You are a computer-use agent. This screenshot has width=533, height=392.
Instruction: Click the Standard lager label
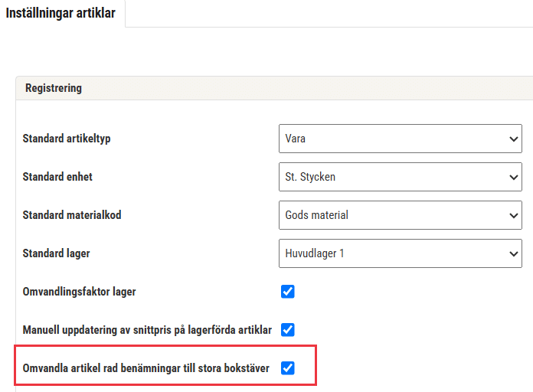(x=56, y=253)
